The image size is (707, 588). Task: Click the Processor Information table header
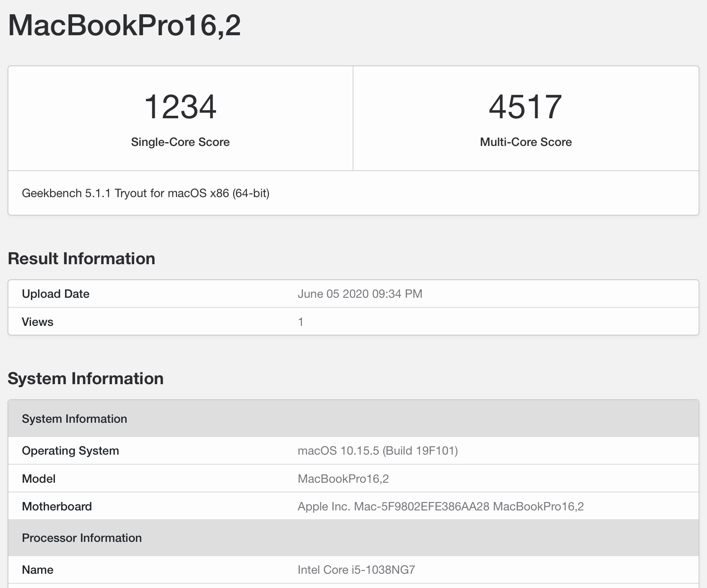(353, 538)
